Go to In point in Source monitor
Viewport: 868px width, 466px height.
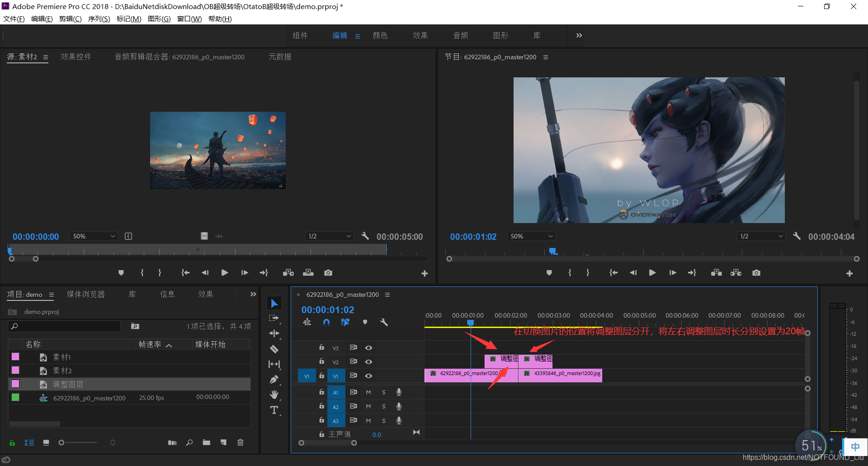click(x=185, y=273)
